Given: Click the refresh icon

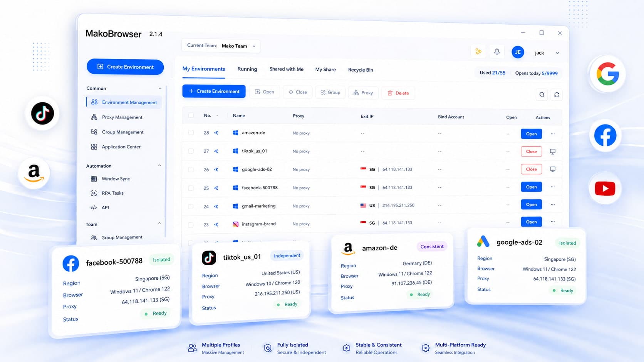Looking at the screenshot, I should [x=557, y=95].
